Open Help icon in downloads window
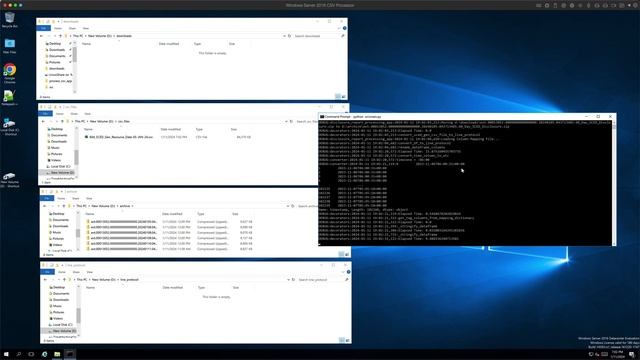 [344, 28]
